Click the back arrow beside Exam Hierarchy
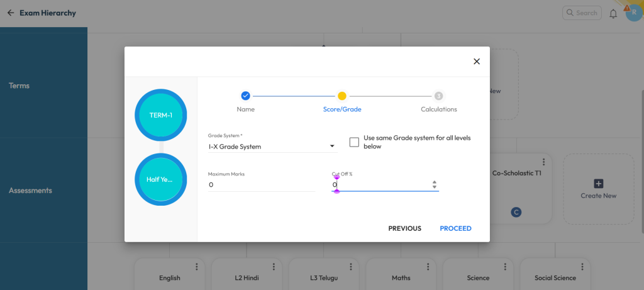This screenshot has height=290, width=644. point(10,13)
